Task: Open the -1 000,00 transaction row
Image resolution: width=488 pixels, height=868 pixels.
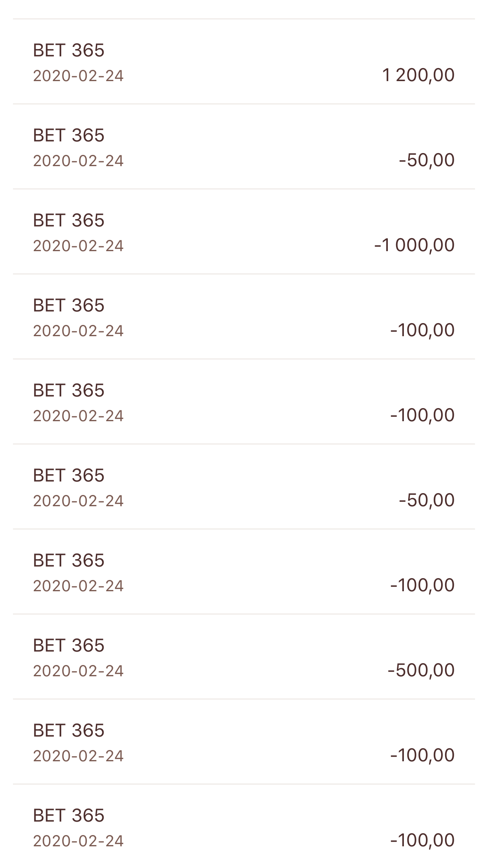Action: tap(244, 232)
